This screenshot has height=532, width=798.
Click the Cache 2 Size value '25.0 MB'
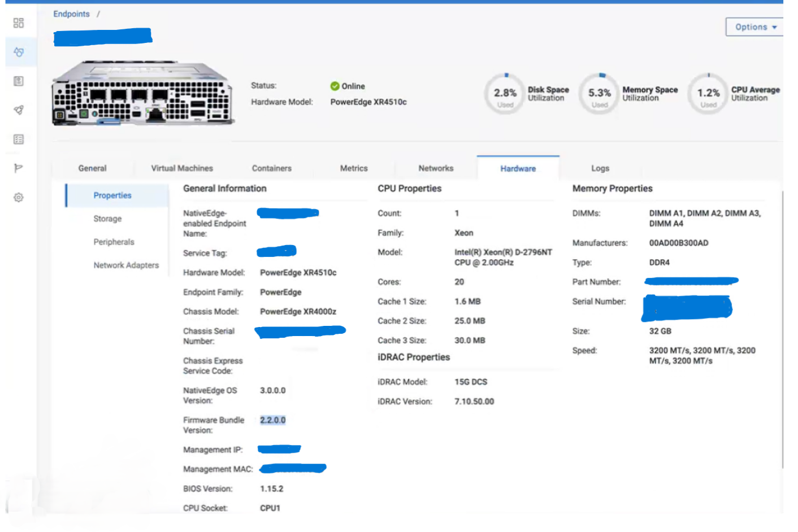470,321
